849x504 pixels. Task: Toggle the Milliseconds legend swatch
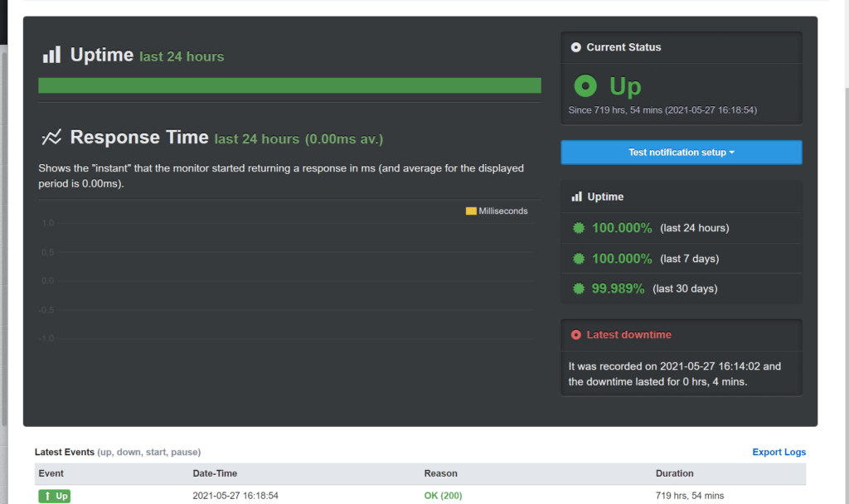coord(470,211)
